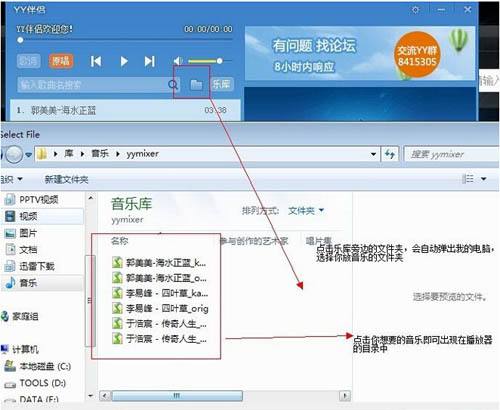Select PPTV视频 in navigation pane
500x410 pixels.
pos(39,200)
